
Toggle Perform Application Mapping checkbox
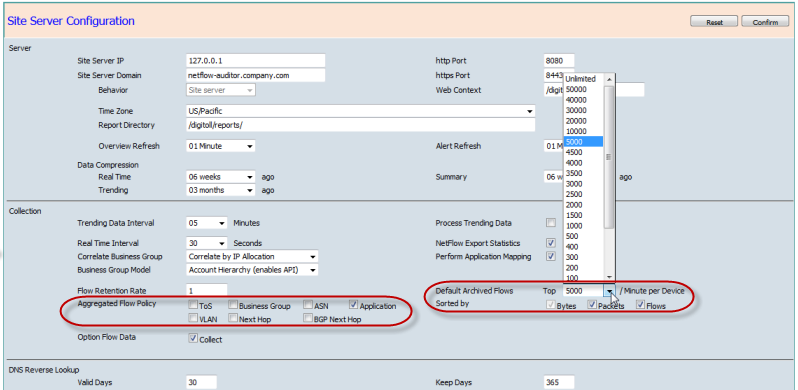(x=551, y=256)
